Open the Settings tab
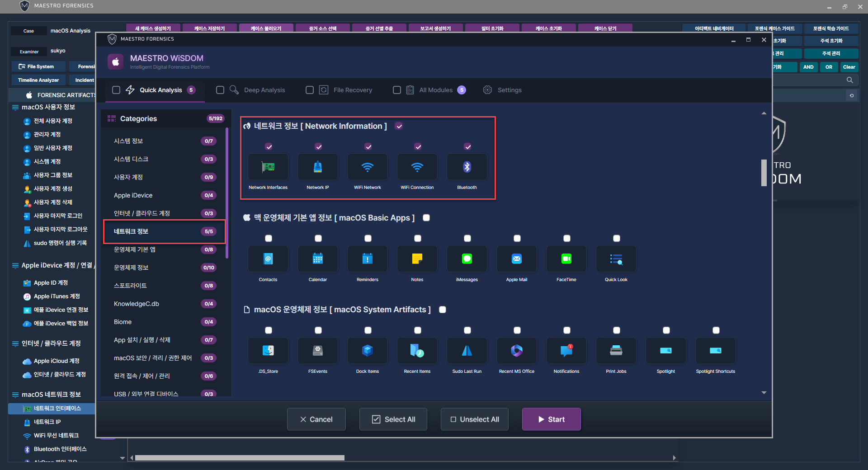 click(509, 90)
